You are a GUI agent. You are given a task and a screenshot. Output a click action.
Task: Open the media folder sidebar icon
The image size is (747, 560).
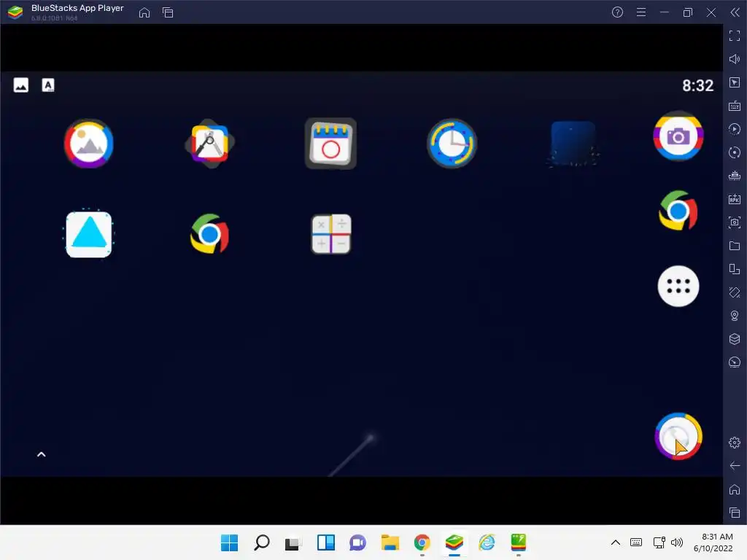735,246
